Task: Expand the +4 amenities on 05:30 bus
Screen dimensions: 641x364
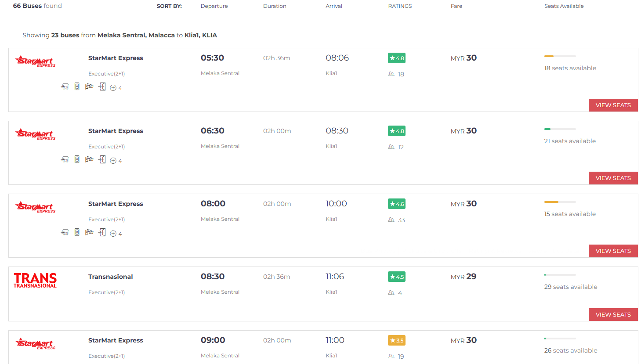Action: (116, 88)
